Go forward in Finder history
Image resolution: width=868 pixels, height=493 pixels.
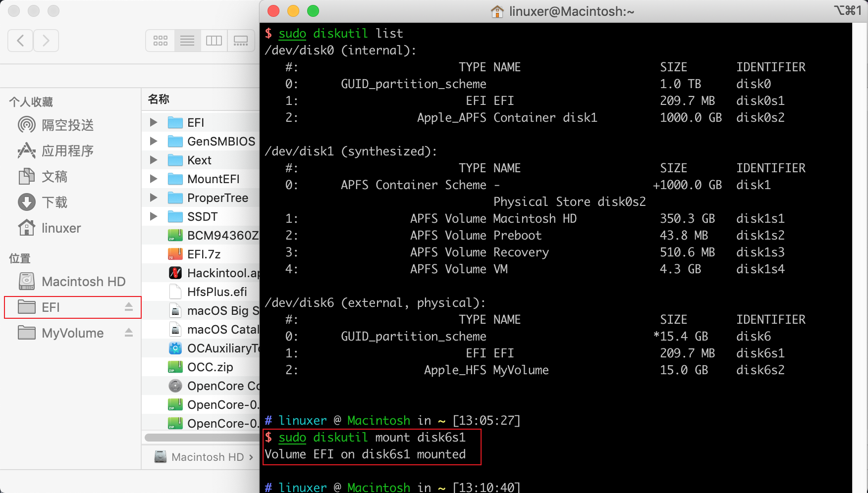tap(46, 41)
